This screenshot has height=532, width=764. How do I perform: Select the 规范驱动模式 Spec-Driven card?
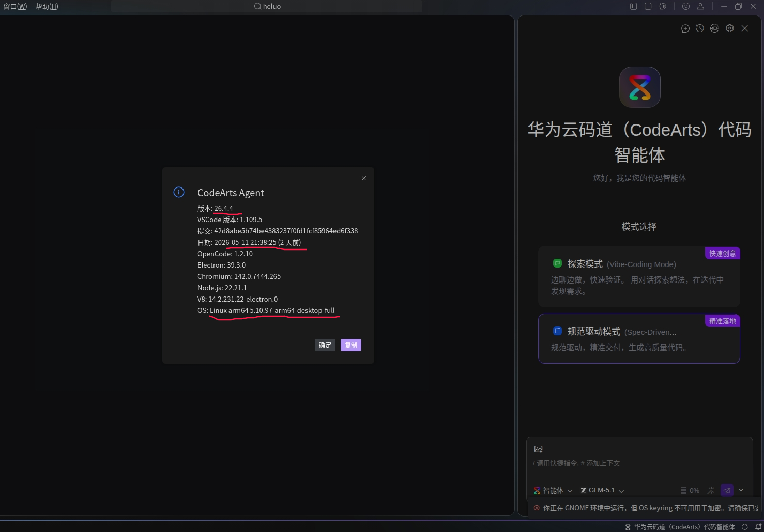click(639, 338)
